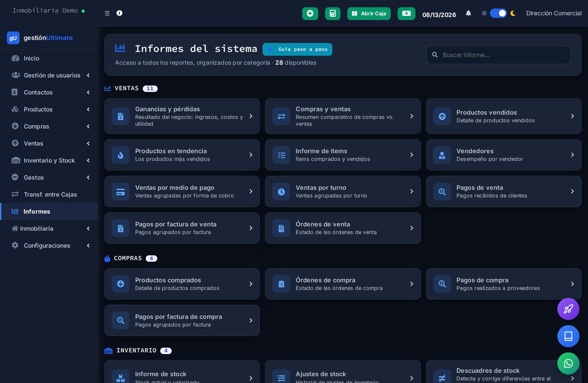Open Pagos por factura de compra card
The image size is (588, 383).
click(x=182, y=320)
